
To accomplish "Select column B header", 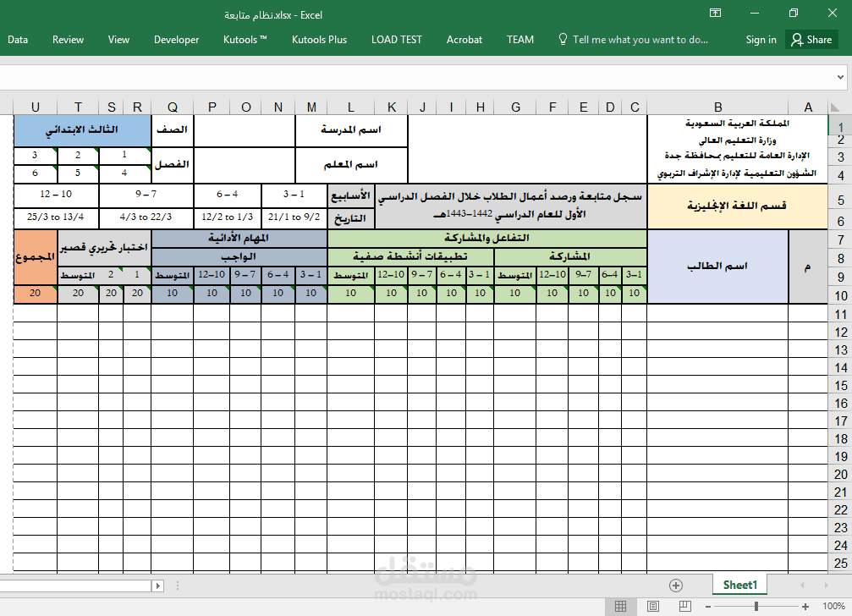I will pyautogui.click(x=717, y=107).
